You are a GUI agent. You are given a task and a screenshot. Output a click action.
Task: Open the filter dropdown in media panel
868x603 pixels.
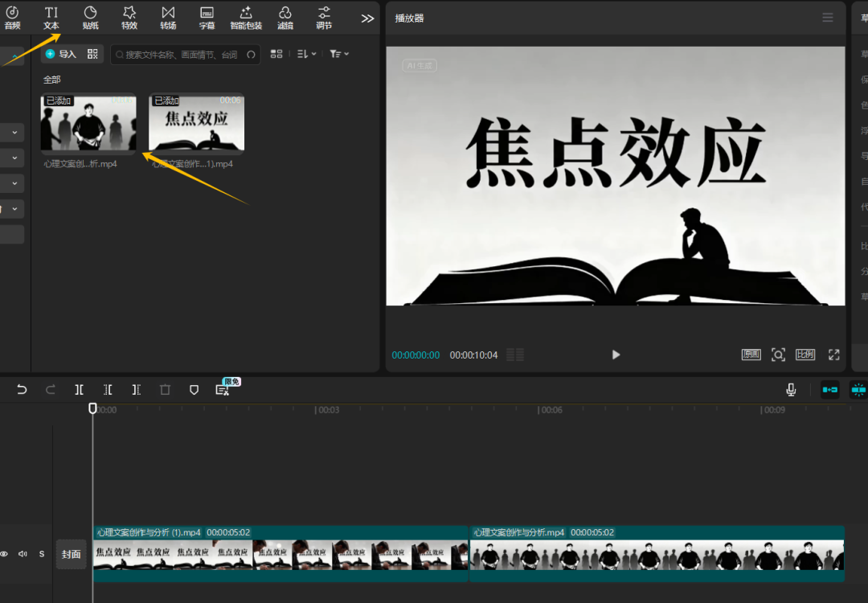click(339, 54)
